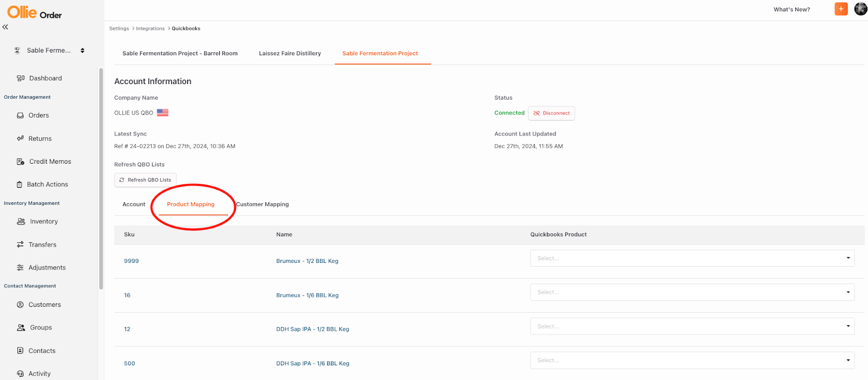Click the Quickbooks Product column header
The width and height of the screenshot is (868, 380).
tap(558, 235)
